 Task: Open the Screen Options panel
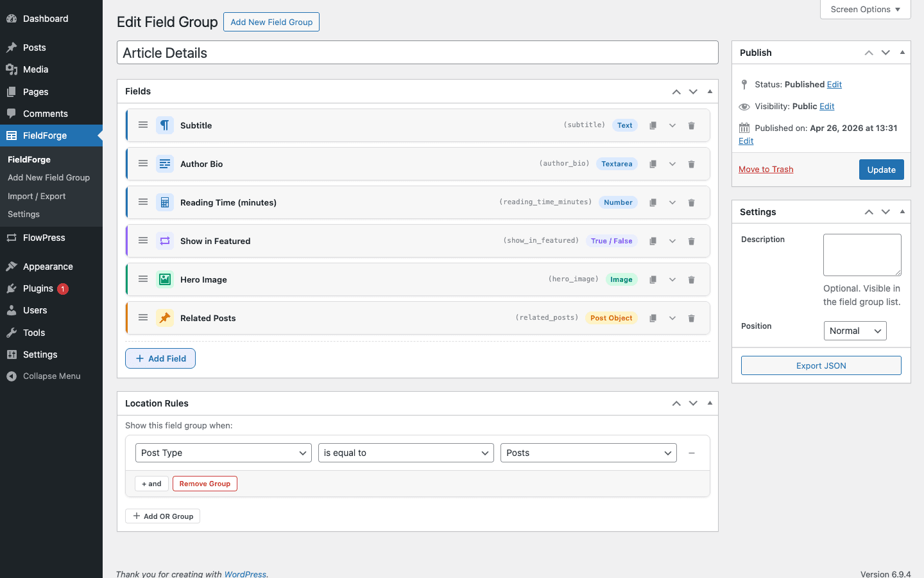click(x=866, y=9)
